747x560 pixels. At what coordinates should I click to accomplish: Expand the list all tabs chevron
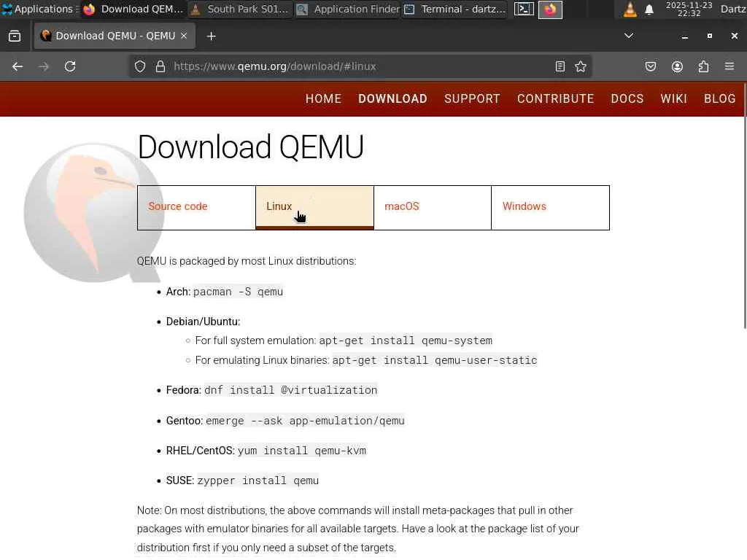(629, 36)
